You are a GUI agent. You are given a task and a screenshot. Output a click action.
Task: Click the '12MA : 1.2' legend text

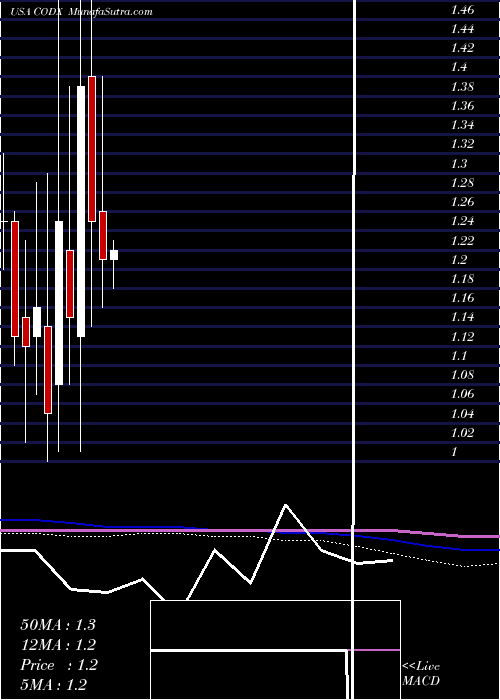pyautogui.click(x=58, y=645)
